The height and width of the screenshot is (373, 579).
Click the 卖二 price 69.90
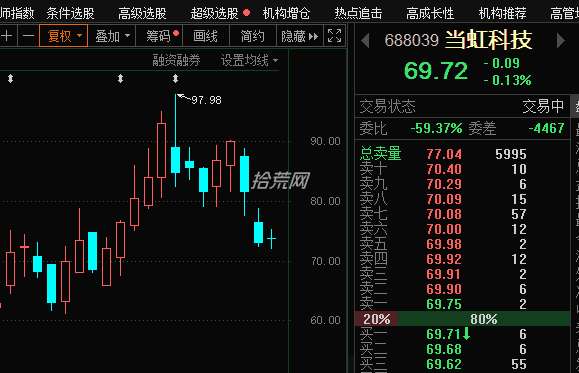pyautogui.click(x=444, y=289)
